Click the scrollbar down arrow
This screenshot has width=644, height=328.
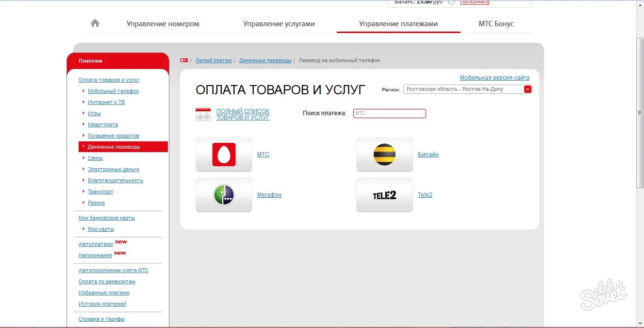point(640,323)
